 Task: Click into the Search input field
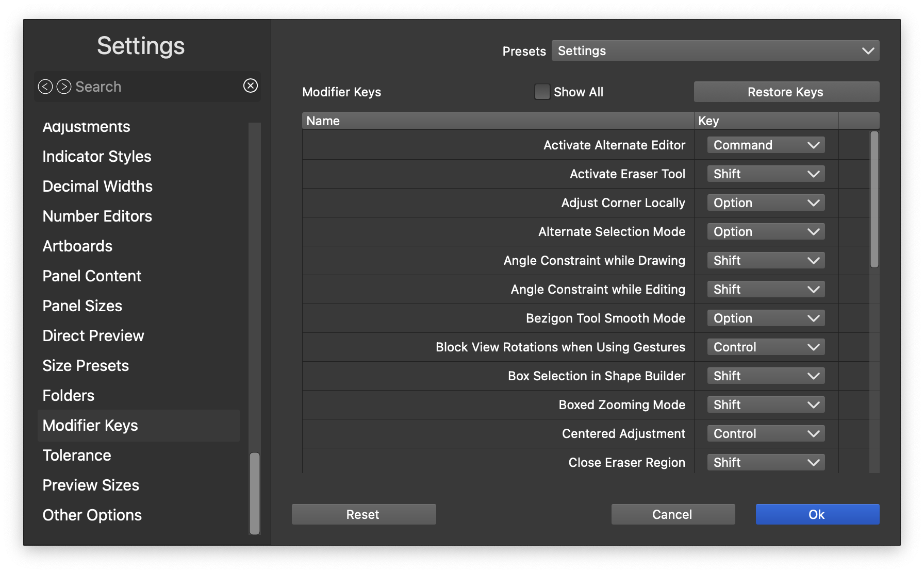point(155,87)
